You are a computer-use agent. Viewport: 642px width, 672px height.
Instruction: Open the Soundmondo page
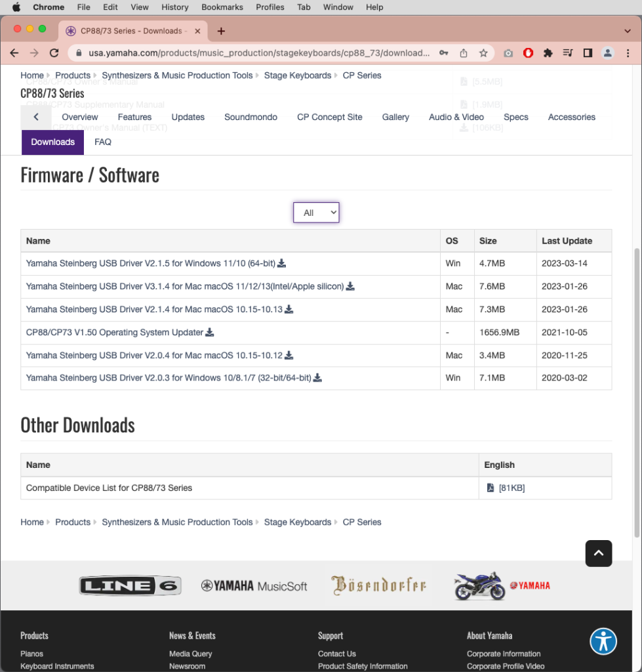coord(251,117)
